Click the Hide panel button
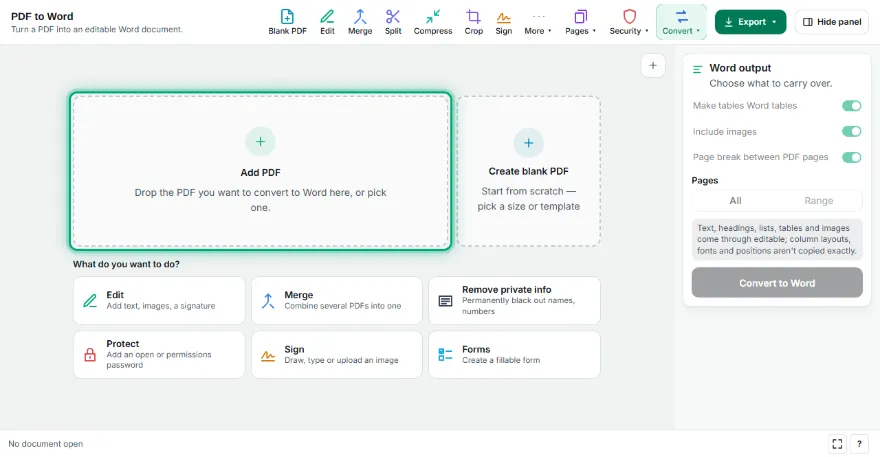The height and width of the screenshot is (457, 880). [x=832, y=22]
